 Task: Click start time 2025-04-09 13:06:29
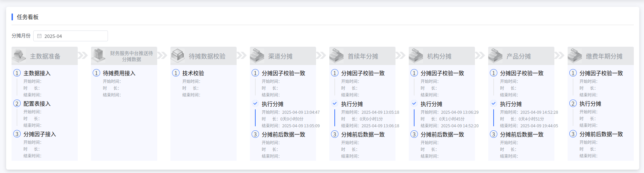(x=460, y=112)
